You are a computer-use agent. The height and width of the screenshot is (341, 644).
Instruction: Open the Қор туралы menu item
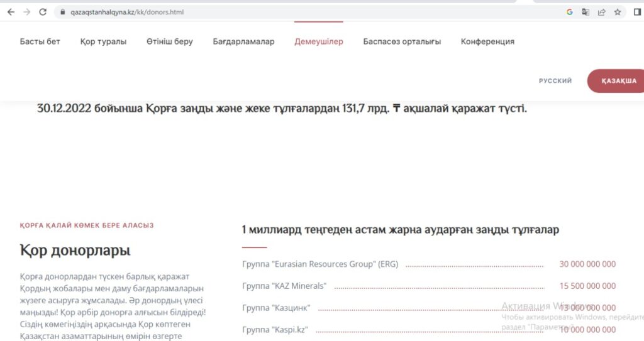(104, 41)
